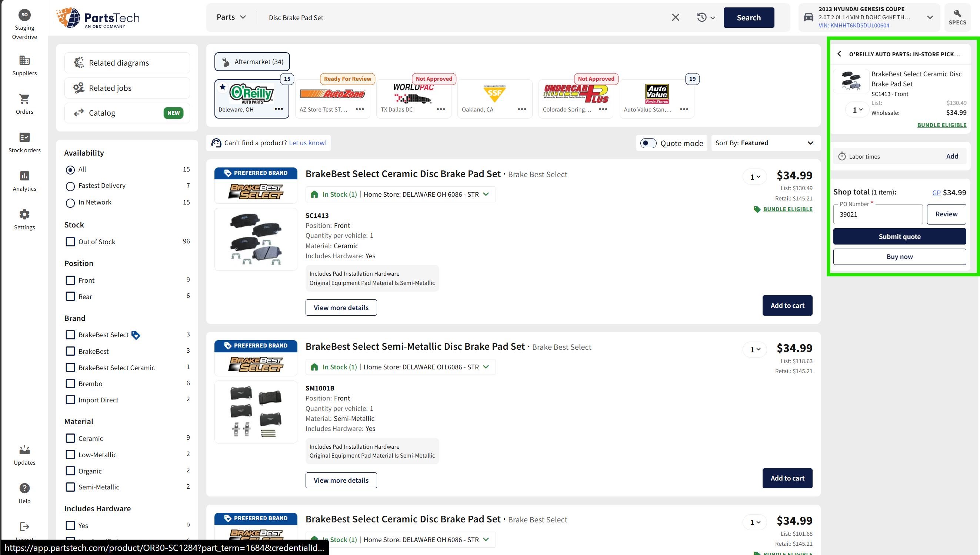Image resolution: width=980 pixels, height=555 pixels.
Task: Open the Orders cart icon in sidebar
Action: point(24,99)
